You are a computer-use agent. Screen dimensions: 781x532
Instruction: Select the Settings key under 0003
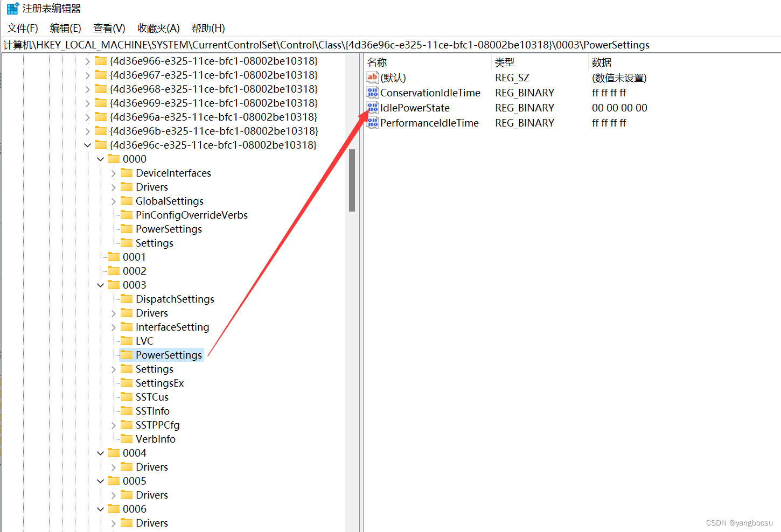click(155, 369)
